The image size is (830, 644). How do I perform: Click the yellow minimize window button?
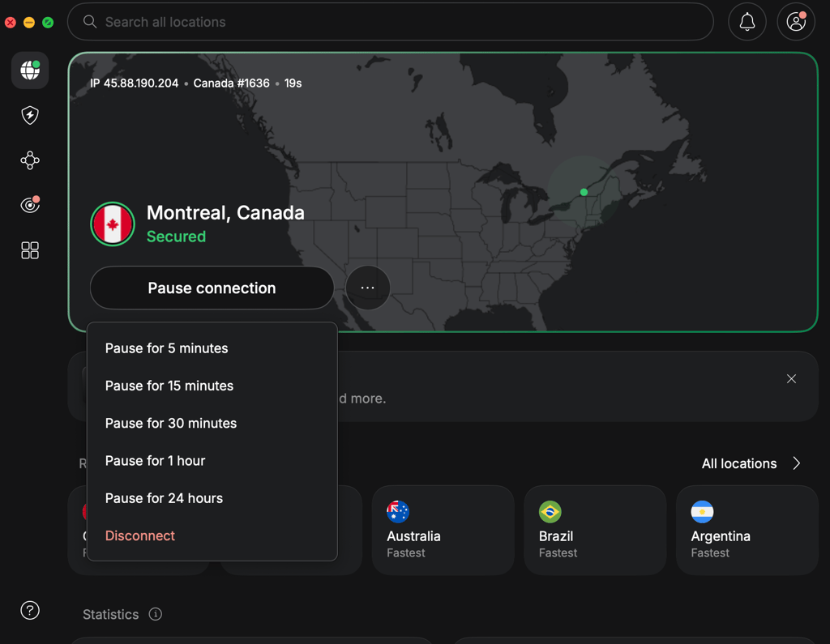29,22
